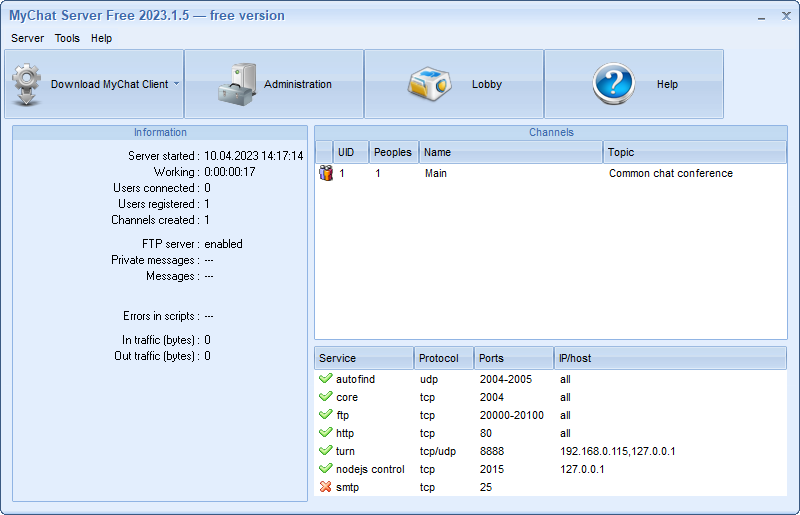Image resolution: width=800 pixels, height=515 pixels.
Task: Click the Topic column header
Action: (x=695, y=152)
